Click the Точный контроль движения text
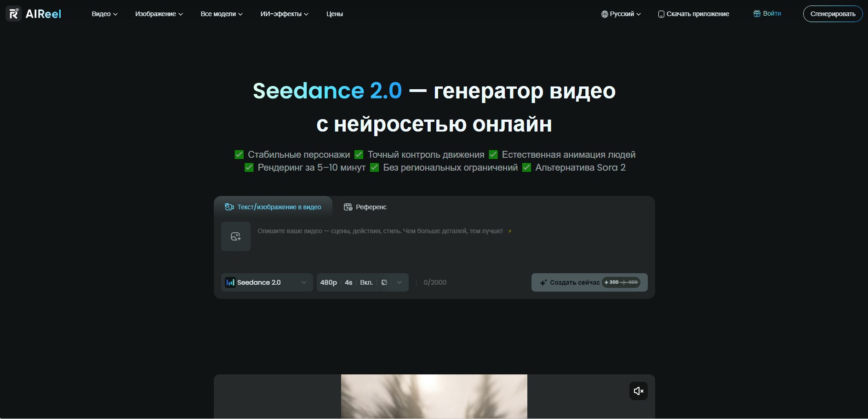The height and width of the screenshot is (419, 868). (x=426, y=155)
